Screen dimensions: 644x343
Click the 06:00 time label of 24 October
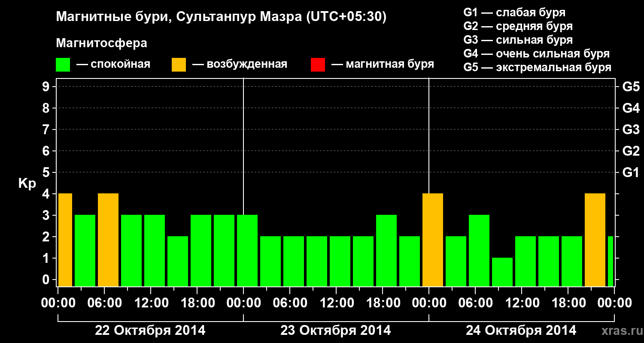[x=476, y=303]
